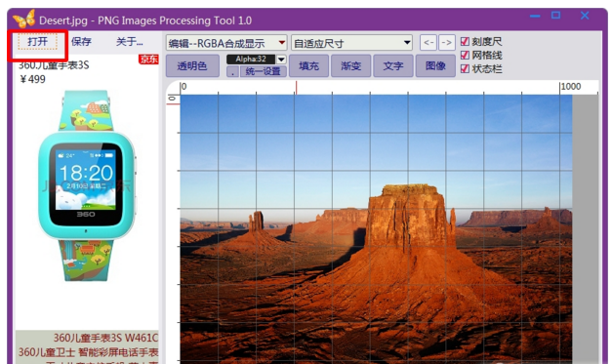Go to next image with -> button

447,43
